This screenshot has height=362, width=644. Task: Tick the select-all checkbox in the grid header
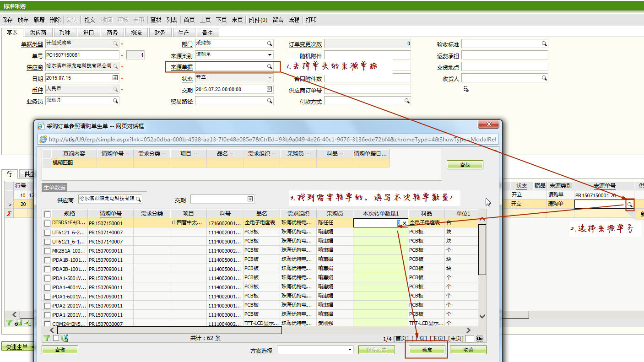coord(47,214)
